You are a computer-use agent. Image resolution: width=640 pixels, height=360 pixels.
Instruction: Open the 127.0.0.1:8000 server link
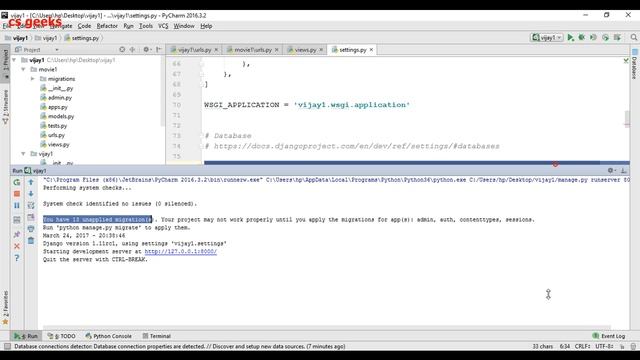[180, 251]
